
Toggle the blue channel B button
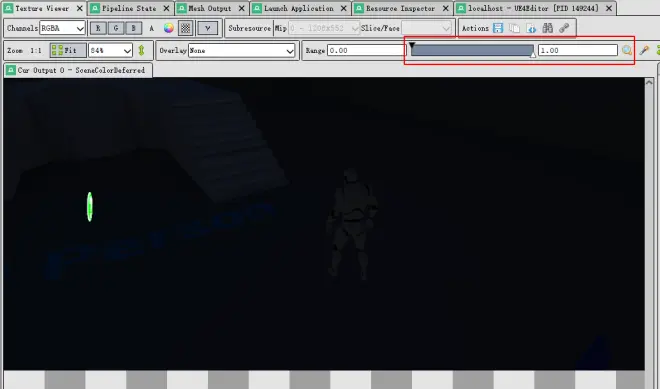pos(133,28)
